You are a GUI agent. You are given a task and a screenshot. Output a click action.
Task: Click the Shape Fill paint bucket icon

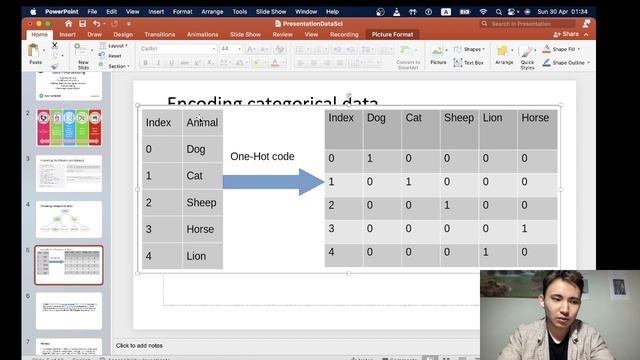[547, 49]
